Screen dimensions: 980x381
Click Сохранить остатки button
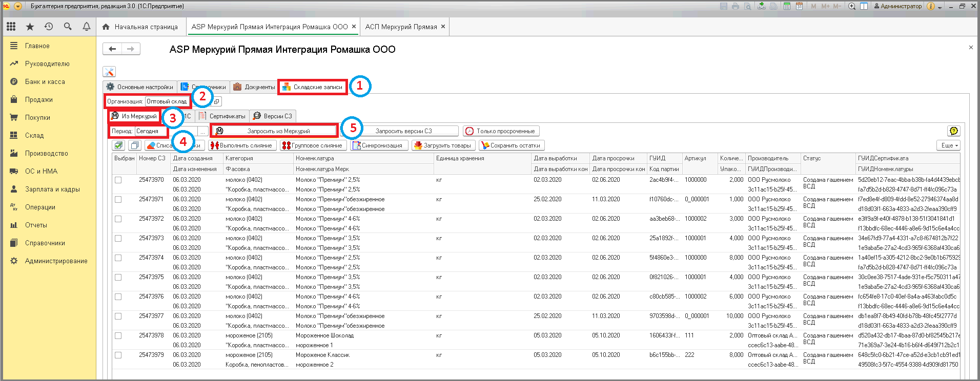click(x=512, y=145)
